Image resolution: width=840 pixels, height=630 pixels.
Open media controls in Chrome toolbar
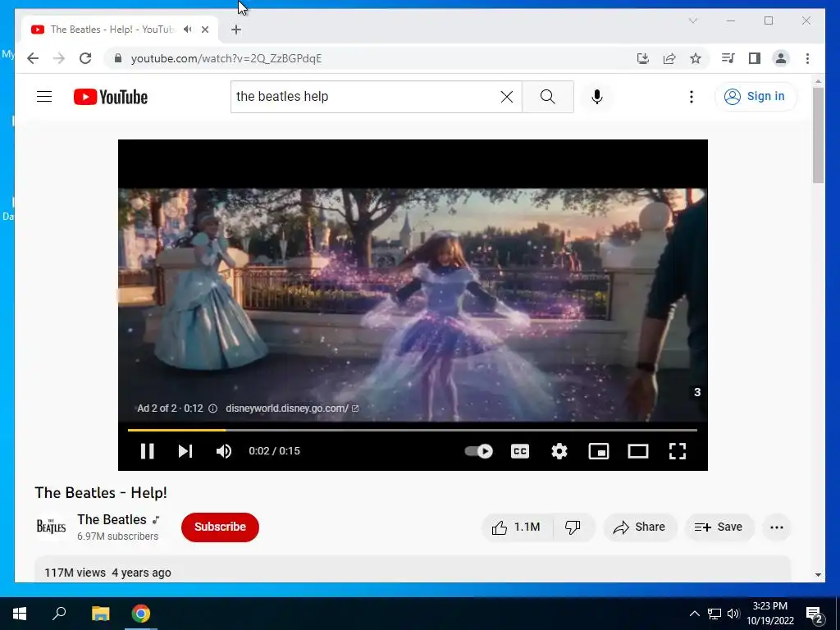[728, 58]
